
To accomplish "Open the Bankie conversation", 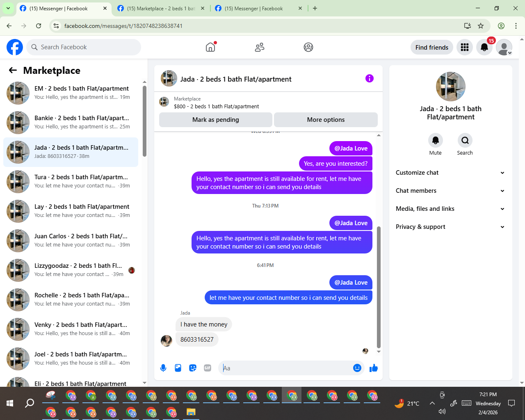I will [71, 123].
